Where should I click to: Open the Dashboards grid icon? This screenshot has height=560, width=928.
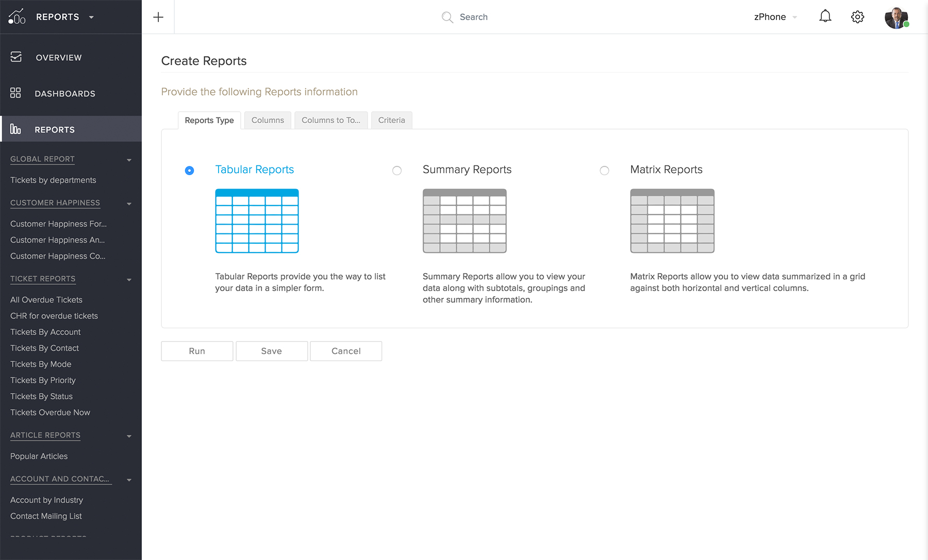(x=15, y=93)
